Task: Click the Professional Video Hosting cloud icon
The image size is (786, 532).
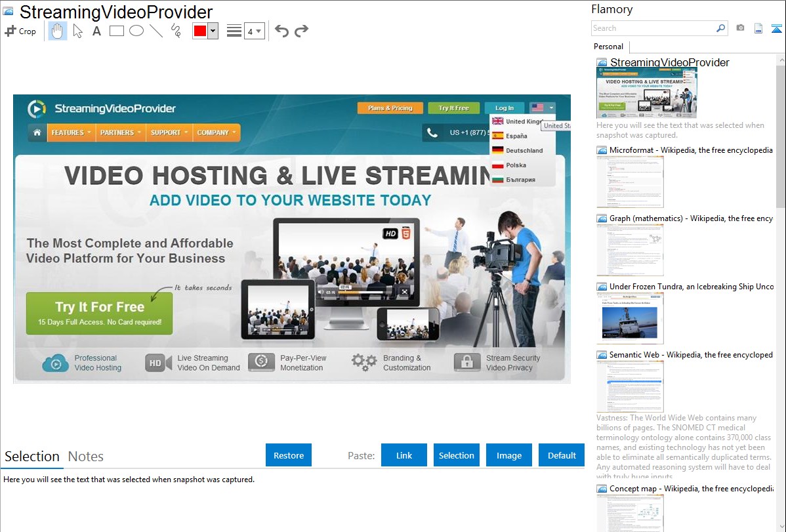Action: click(x=56, y=363)
